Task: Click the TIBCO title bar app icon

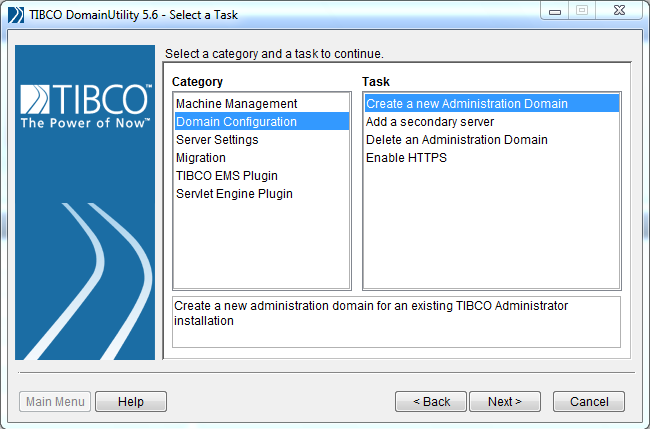Action: [16, 15]
